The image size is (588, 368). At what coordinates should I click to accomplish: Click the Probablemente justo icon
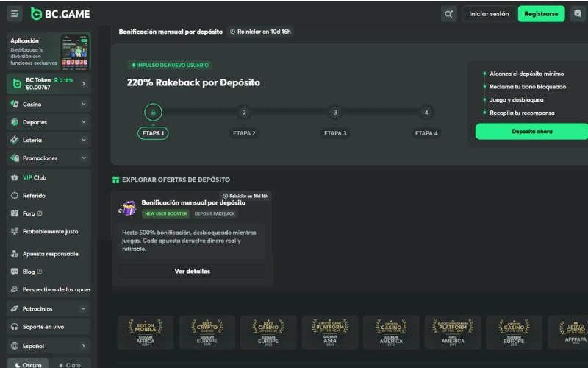[x=15, y=231]
